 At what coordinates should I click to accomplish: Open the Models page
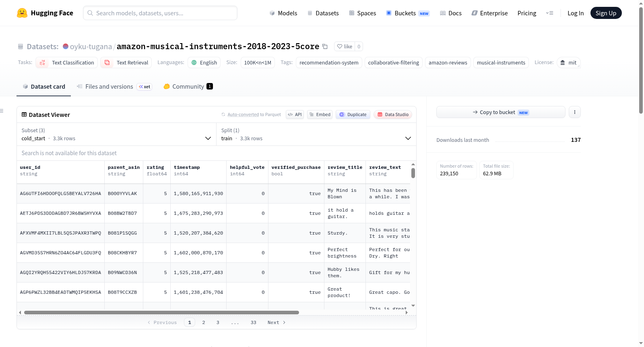click(x=283, y=13)
